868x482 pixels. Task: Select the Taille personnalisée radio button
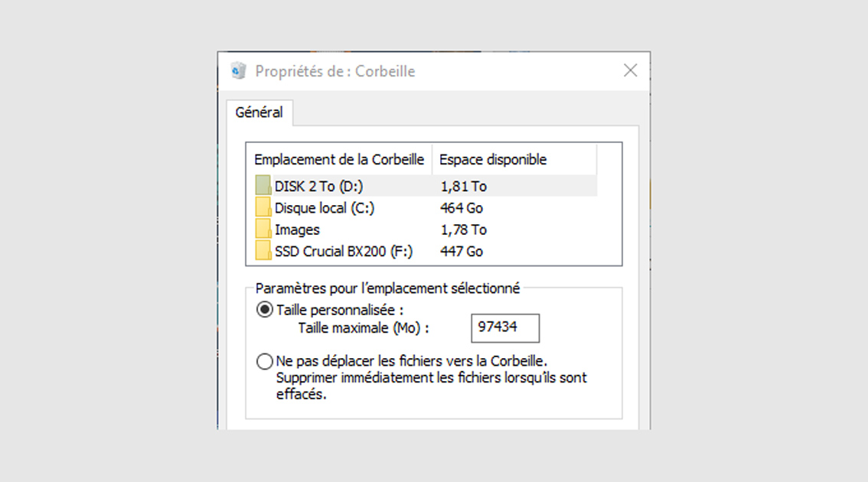pos(265,309)
